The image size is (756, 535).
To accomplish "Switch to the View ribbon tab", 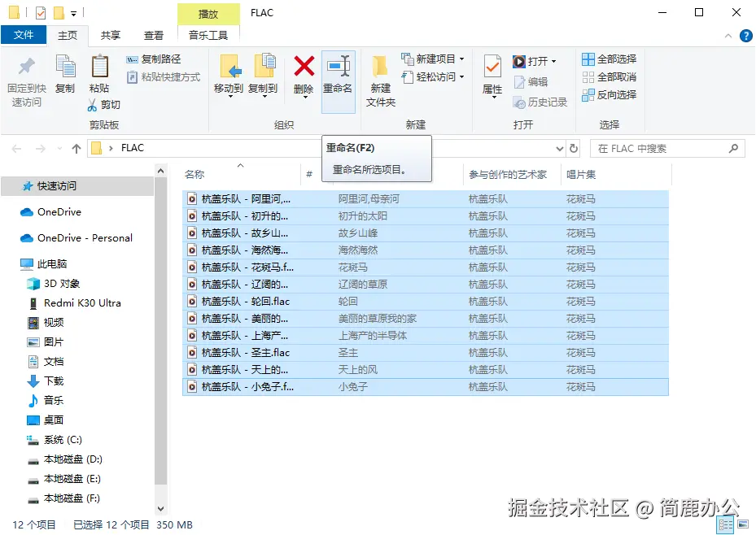I will coord(153,35).
